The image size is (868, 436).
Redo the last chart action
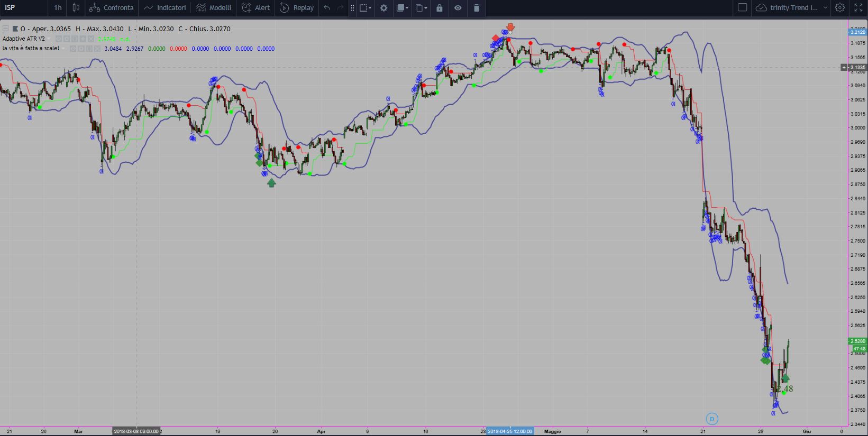340,7
